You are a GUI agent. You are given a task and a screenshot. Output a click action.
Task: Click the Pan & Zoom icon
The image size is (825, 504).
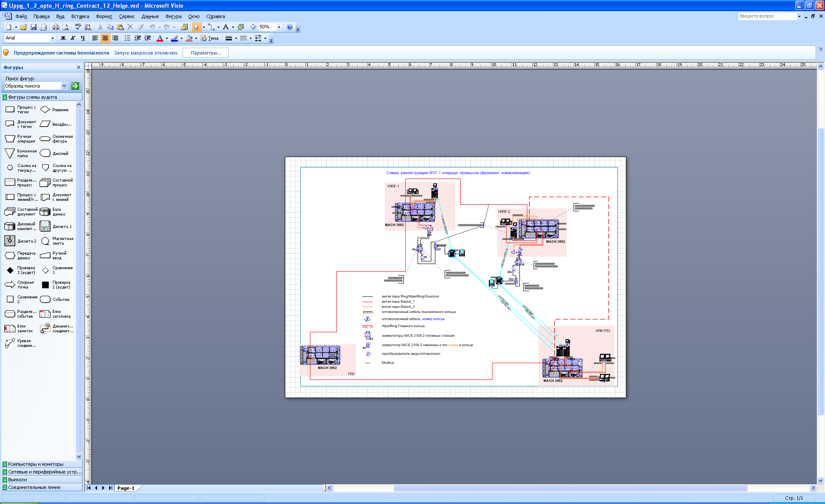(253, 27)
